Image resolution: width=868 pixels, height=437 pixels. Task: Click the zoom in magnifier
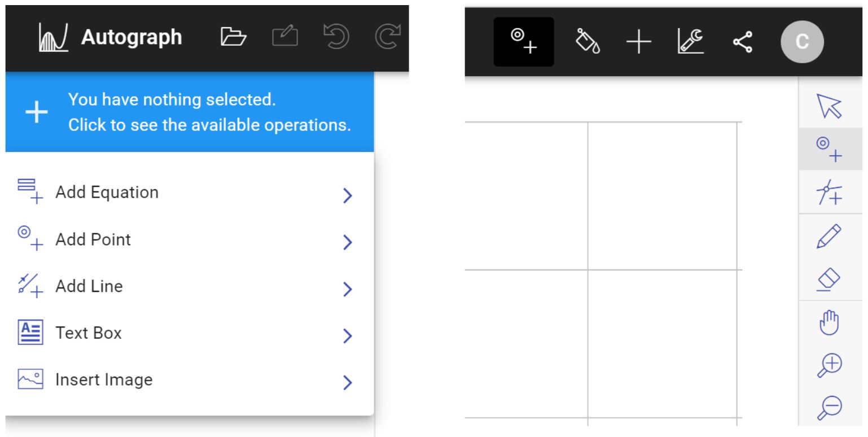point(829,366)
